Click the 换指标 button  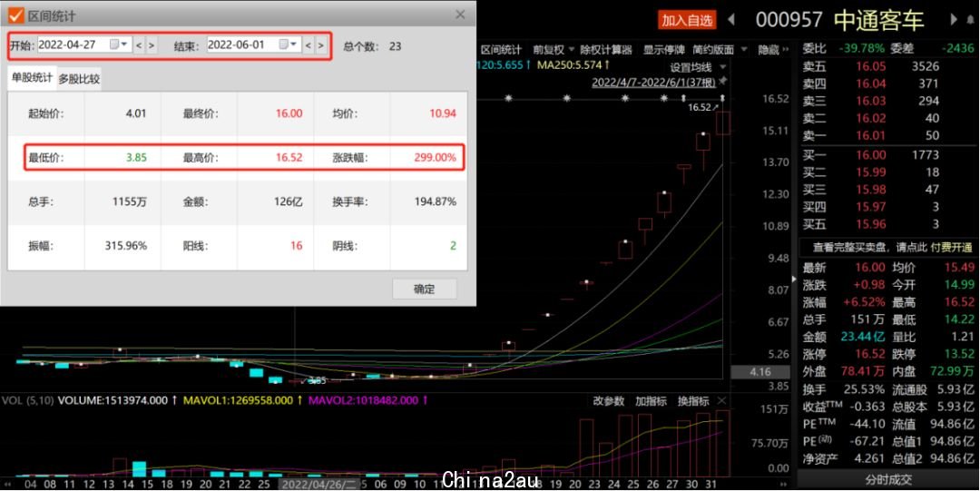pyautogui.click(x=693, y=401)
